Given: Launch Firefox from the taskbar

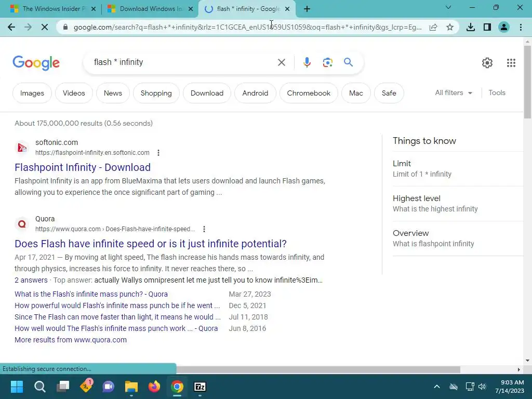Looking at the screenshot, I should (x=154, y=387).
